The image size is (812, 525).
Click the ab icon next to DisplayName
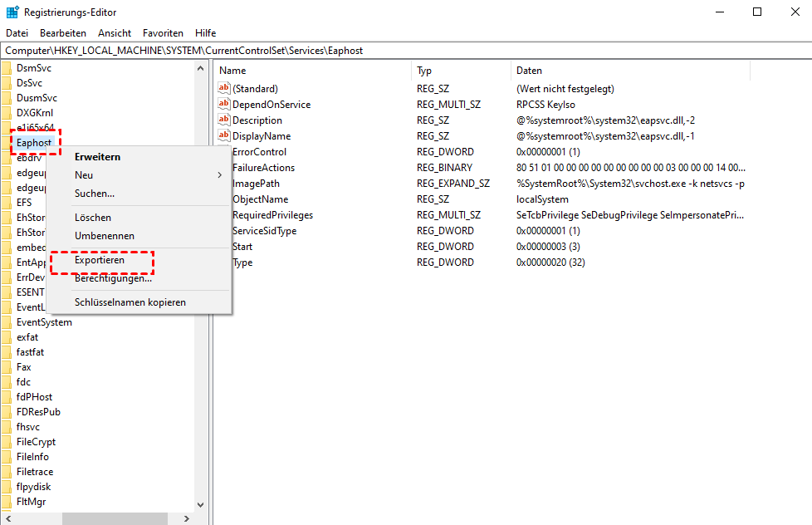223,136
